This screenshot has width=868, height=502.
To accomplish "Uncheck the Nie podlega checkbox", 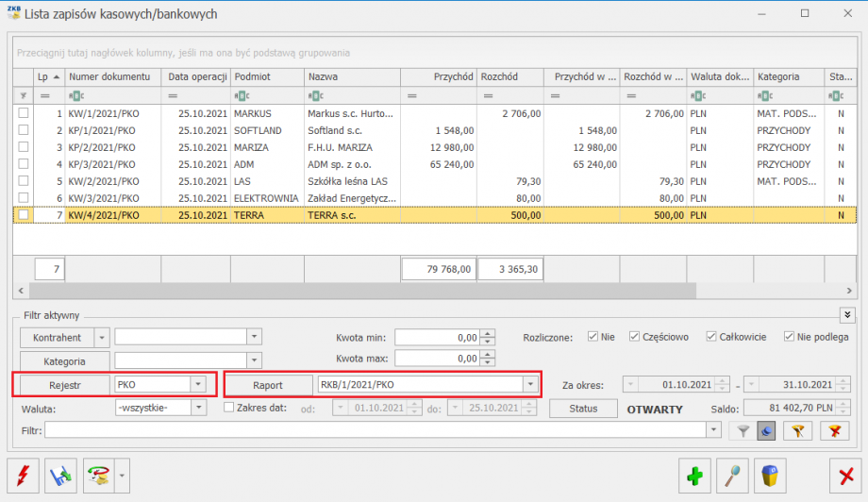I will pos(789,337).
